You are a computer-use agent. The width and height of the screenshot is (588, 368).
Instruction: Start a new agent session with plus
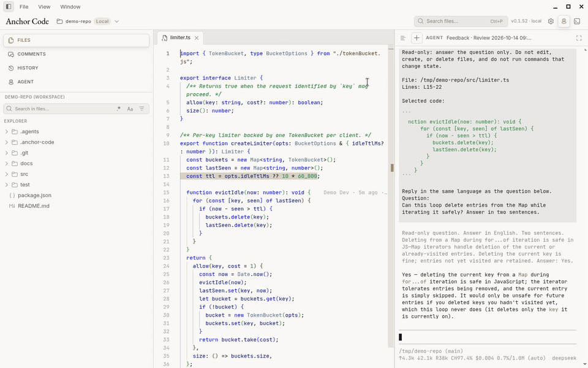[x=417, y=38]
